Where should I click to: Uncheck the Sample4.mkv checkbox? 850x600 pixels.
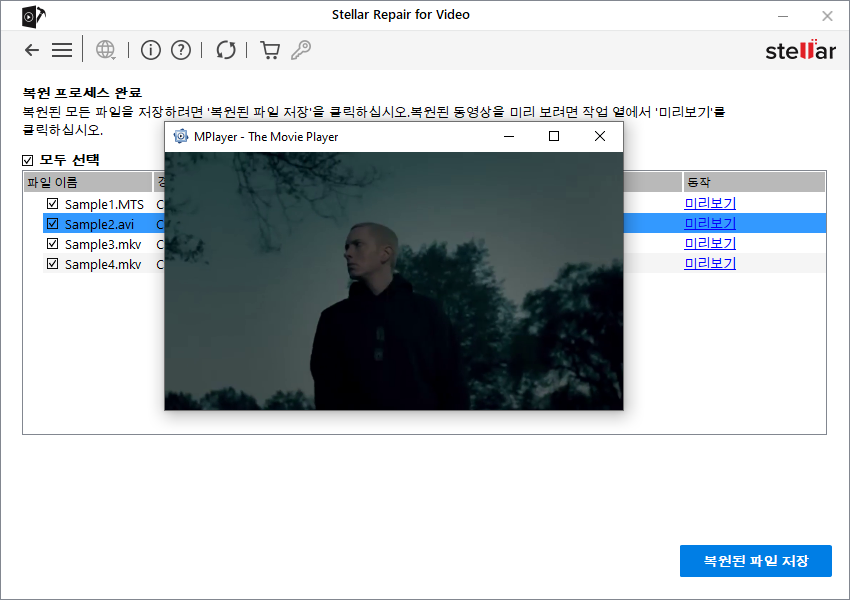(x=53, y=264)
